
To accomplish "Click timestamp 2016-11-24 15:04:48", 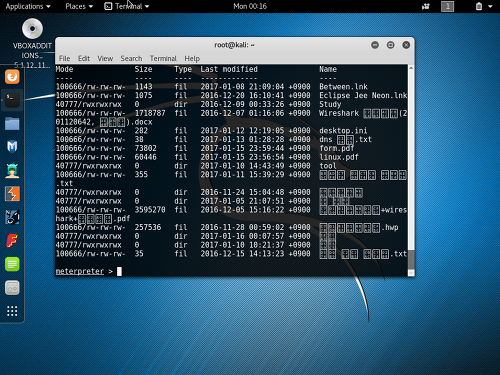I will [242, 192].
